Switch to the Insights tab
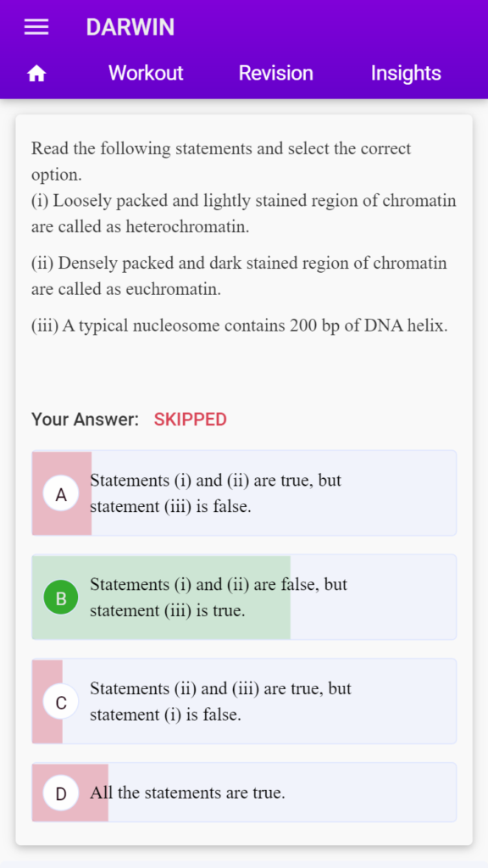Viewport: 488px width, 868px height. (x=406, y=73)
